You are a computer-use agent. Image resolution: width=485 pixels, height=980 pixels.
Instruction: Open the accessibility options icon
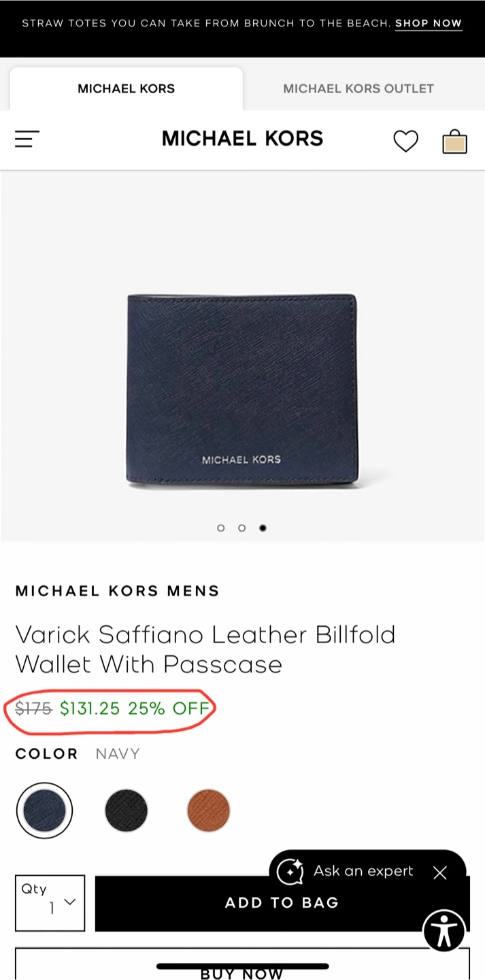[445, 930]
